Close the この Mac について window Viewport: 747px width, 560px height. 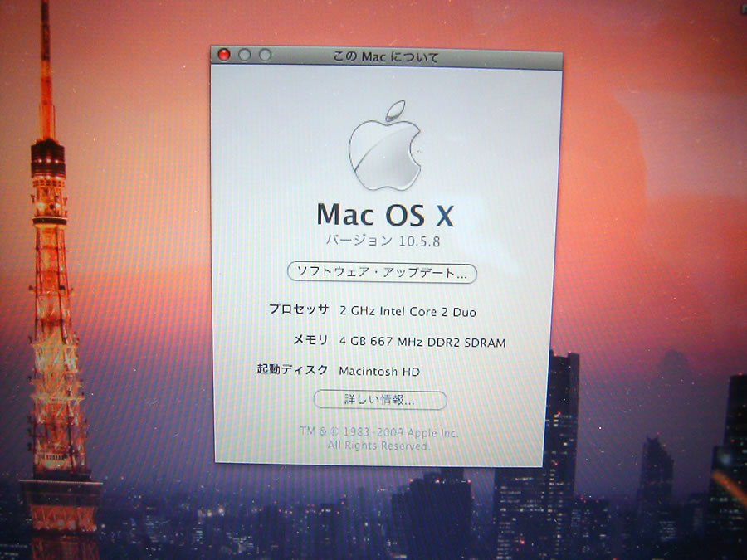[223, 55]
